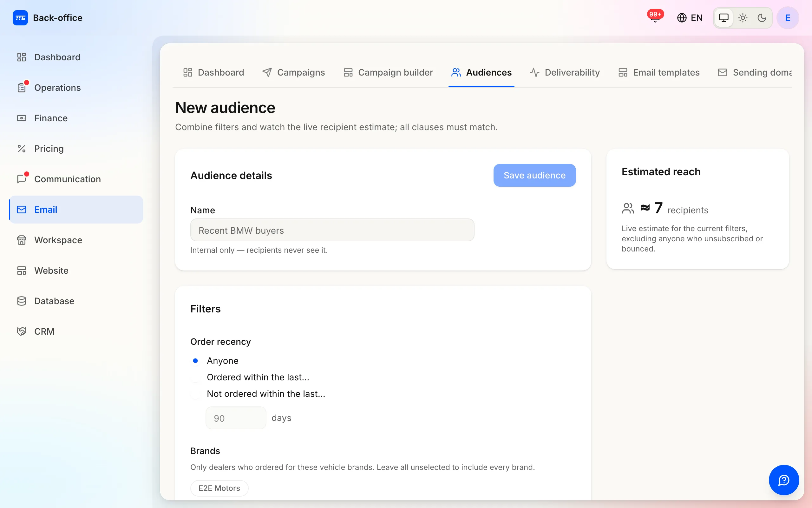Select the Anyone radio option

click(x=195, y=361)
